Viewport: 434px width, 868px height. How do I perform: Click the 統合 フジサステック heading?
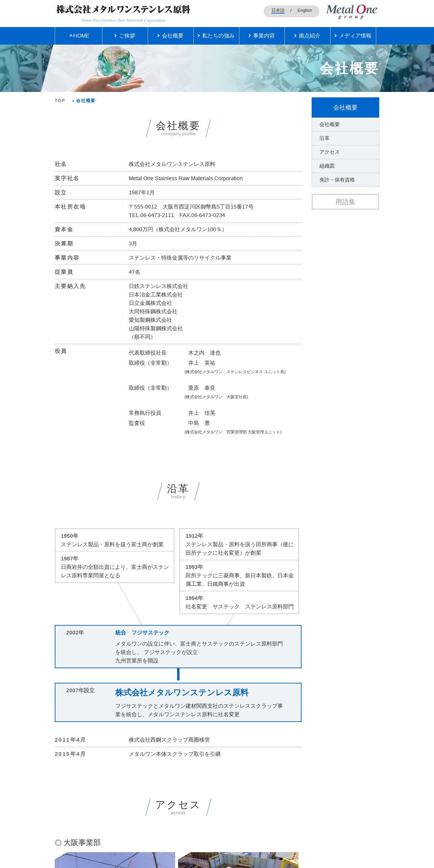(142, 633)
